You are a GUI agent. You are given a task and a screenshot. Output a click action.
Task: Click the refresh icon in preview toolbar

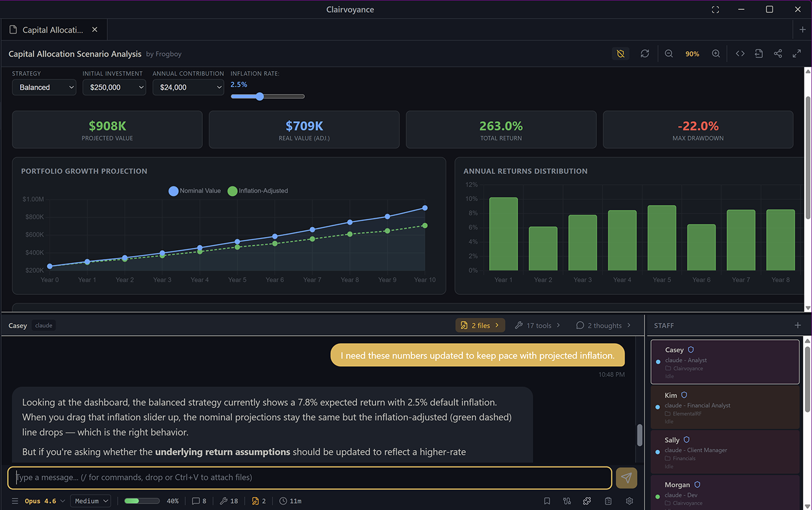(645, 54)
